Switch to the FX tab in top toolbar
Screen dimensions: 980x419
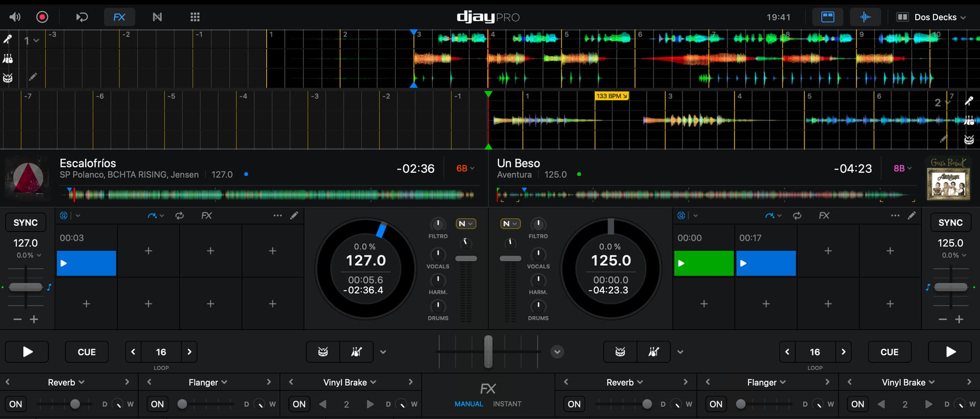click(x=119, y=17)
